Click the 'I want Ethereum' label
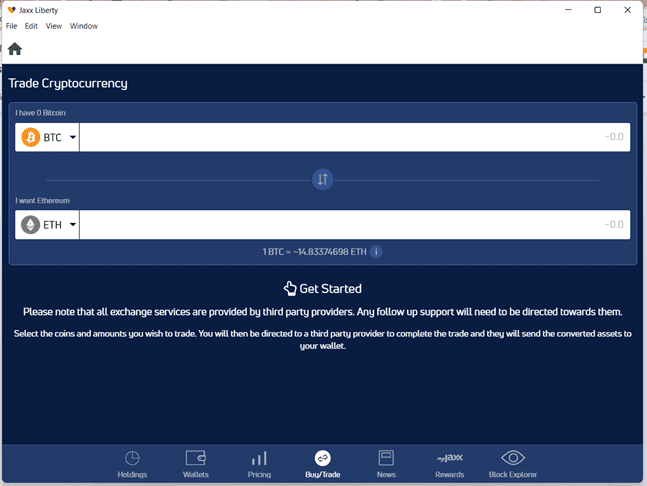Image resolution: width=647 pixels, height=486 pixels. pyautogui.click(x=43, y=201)
